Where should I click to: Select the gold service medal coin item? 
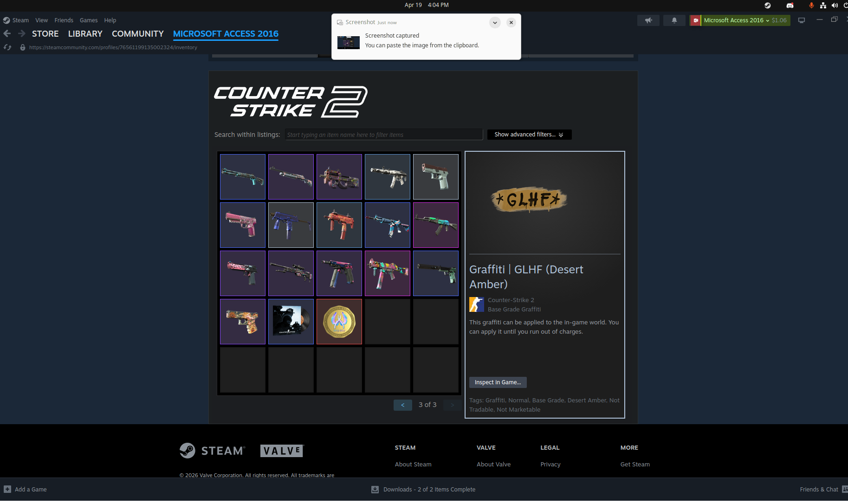click(339, 322)
